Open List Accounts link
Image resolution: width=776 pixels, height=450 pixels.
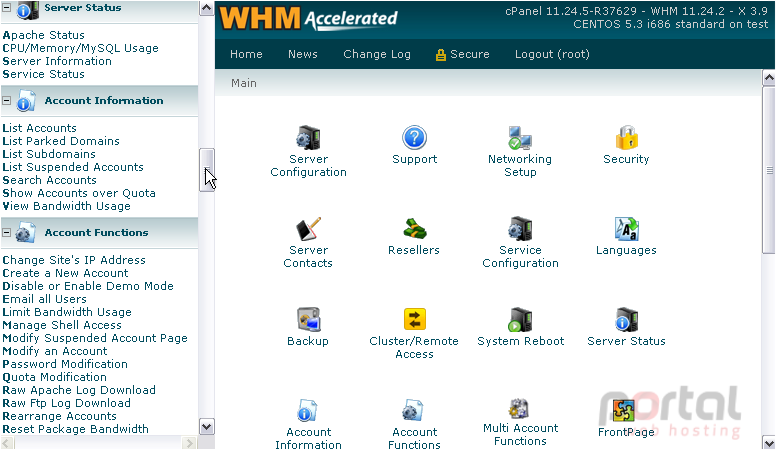40,128
